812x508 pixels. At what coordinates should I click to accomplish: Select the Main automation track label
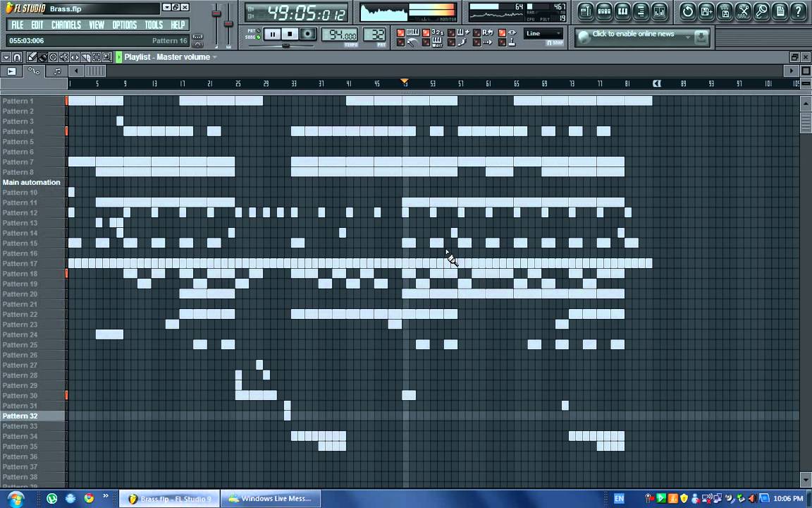[x=32, y=182]
